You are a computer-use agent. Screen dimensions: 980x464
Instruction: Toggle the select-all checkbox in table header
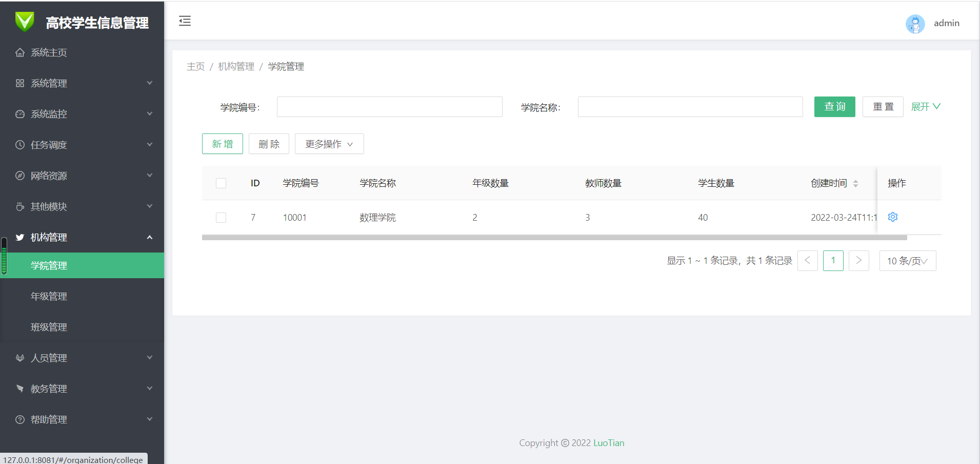tap(221, 183)
